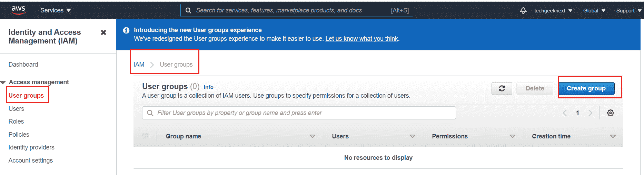Screen dimensions: 644x175
Task: Sort by Users column arrow
Action: pyautogui.click(x=412, y=136)
